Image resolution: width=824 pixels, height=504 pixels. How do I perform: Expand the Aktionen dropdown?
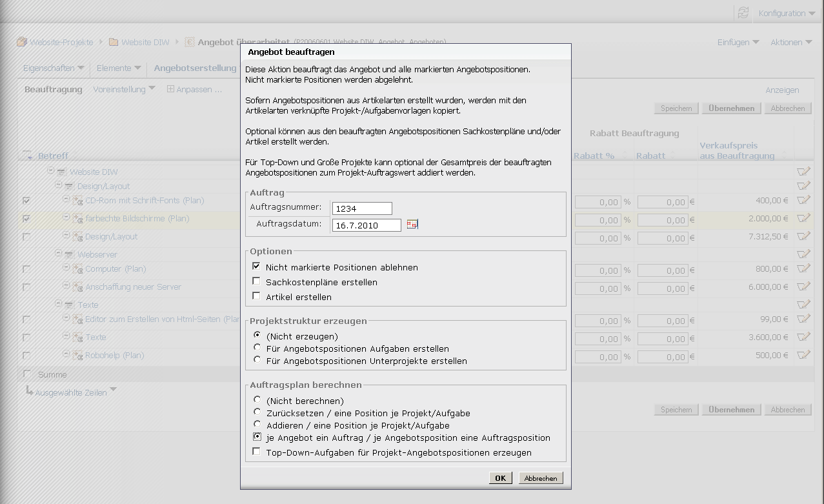pyautogui.click(x=791, y=43)
